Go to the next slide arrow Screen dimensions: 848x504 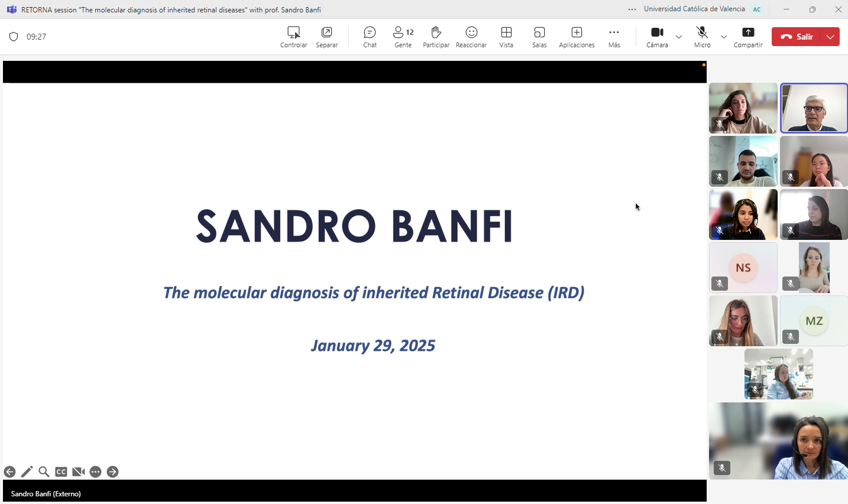(x=112, y=472)
